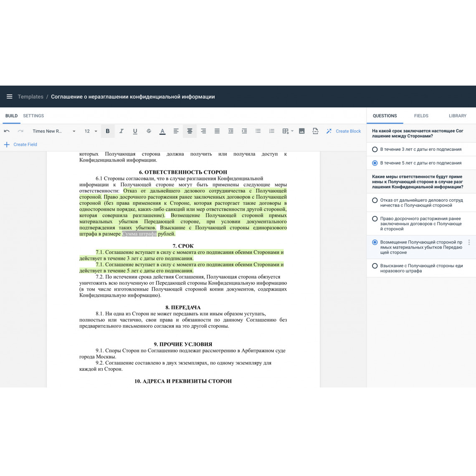Select 'Отказ от дальнейшего делового сотрудничества' option
The height and width of the screenshot is (476, 476).
375,200
